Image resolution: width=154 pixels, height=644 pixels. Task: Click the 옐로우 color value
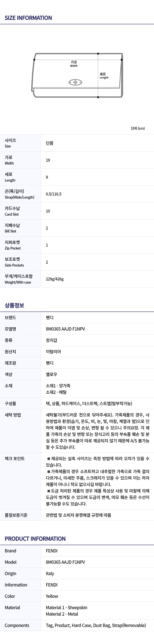(x=51, y=374)
